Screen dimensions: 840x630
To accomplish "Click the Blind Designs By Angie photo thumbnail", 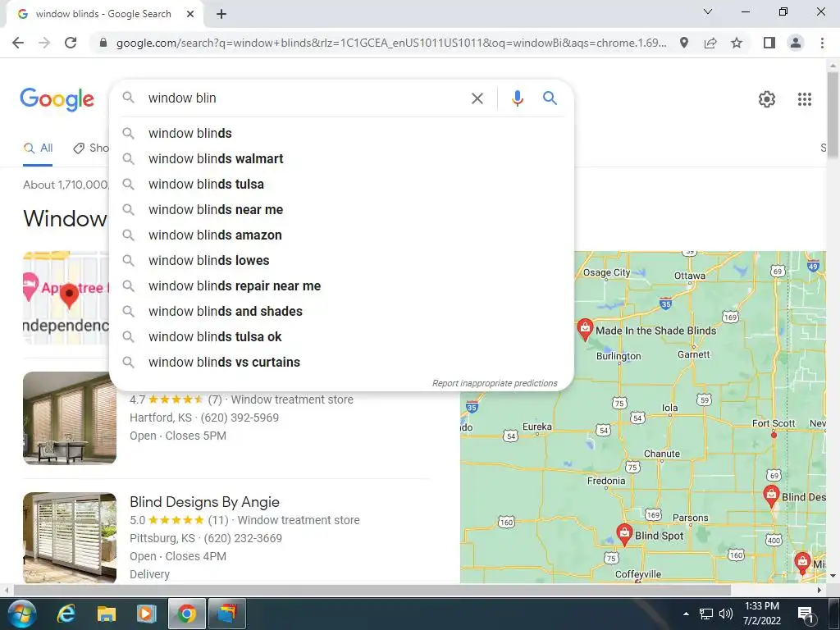I will (x=70, y=538).
